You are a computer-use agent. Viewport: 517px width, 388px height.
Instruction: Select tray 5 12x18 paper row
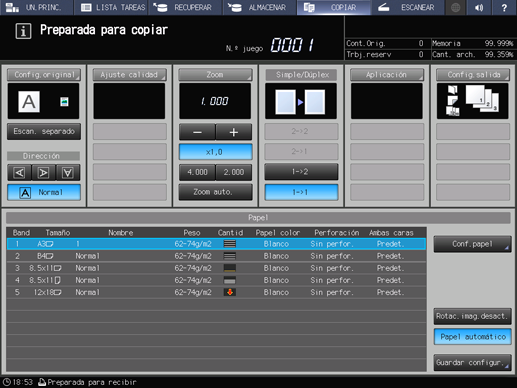click(216, 292)
